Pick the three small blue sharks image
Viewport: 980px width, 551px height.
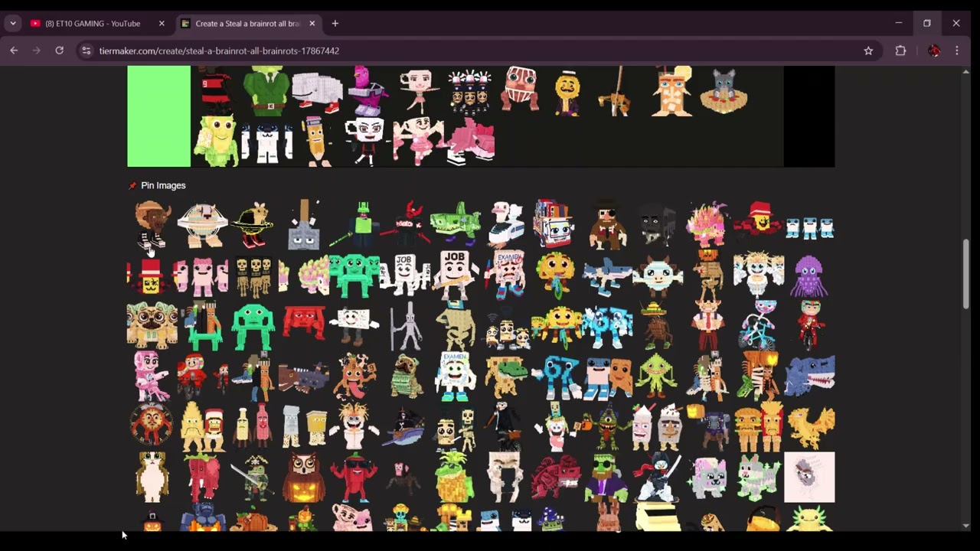pyautogui.click(x=809, y=227)
